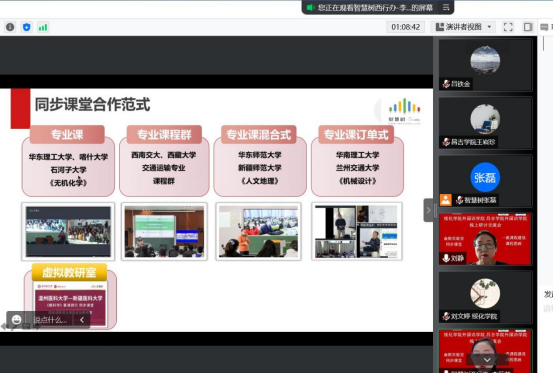Open the 演讲者视图 view dropdown

point(463,27)
